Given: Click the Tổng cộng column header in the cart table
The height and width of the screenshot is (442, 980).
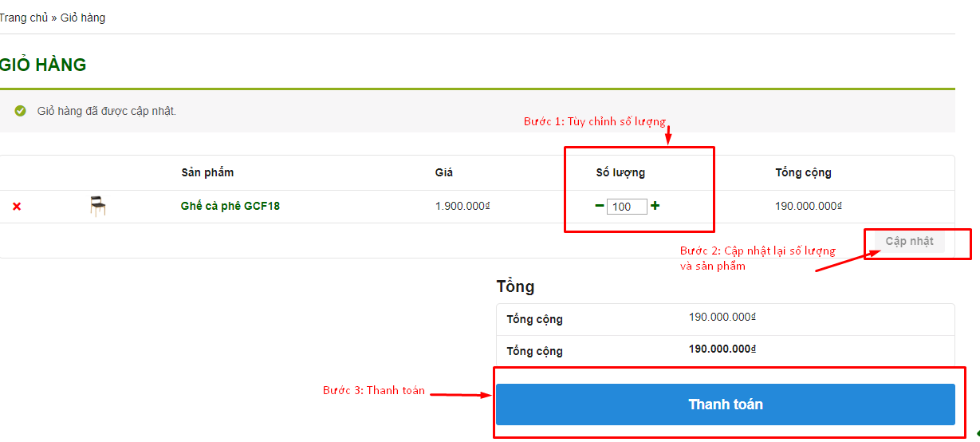Looking at the screenshot, I should (x=803, y=172).
